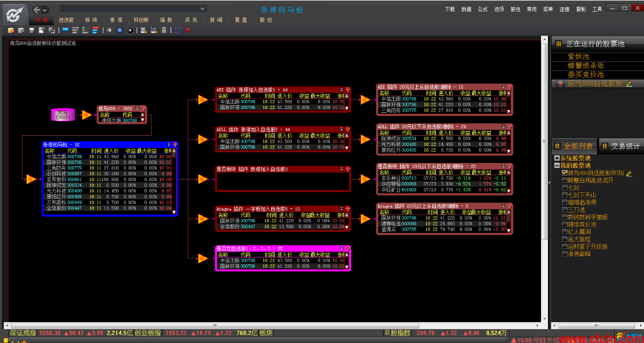The height and width of the screenshot is (343, 644).
Task: Click the blue fullscreen square icon in toolbar
Action: 178,30
